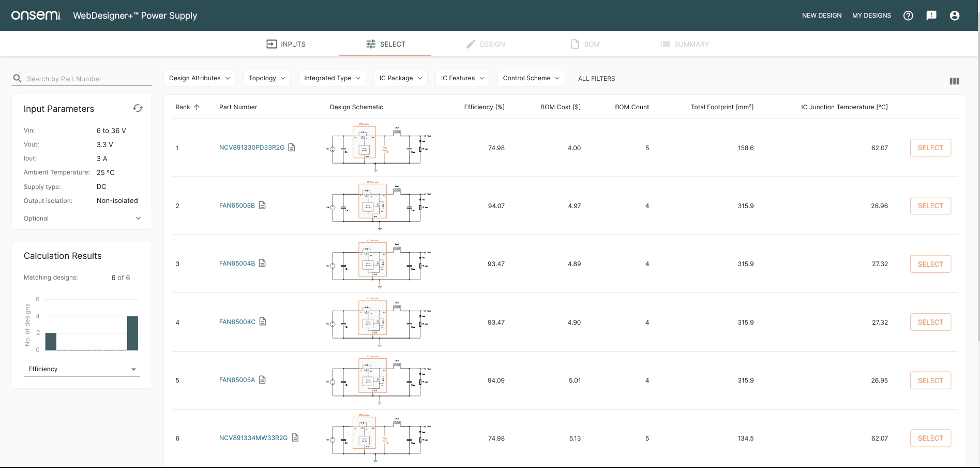Open datasheet icon for FAN65004C
This screenshot has height=468, width=980.
pyautogui.click(x=263, y=322)
